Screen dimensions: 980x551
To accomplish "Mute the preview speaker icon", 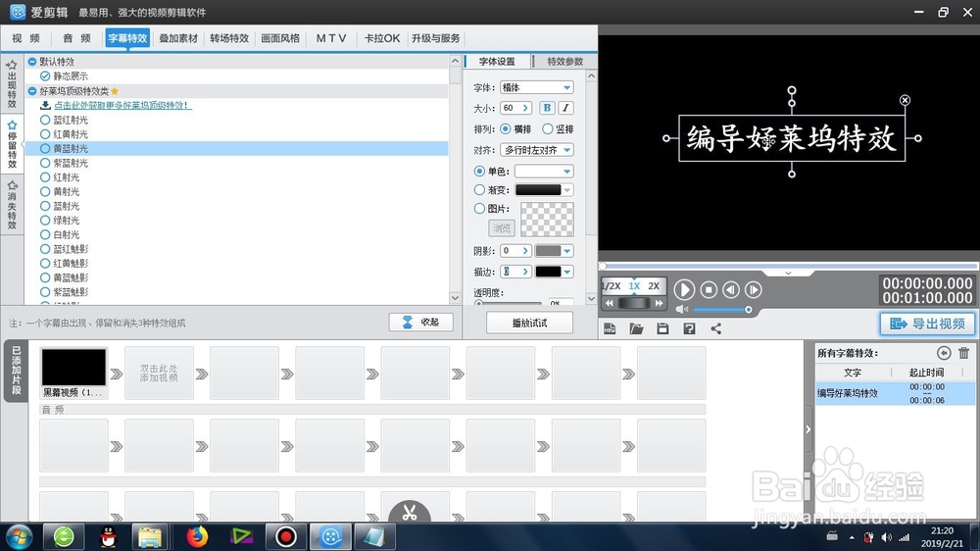I will point(682,310).
